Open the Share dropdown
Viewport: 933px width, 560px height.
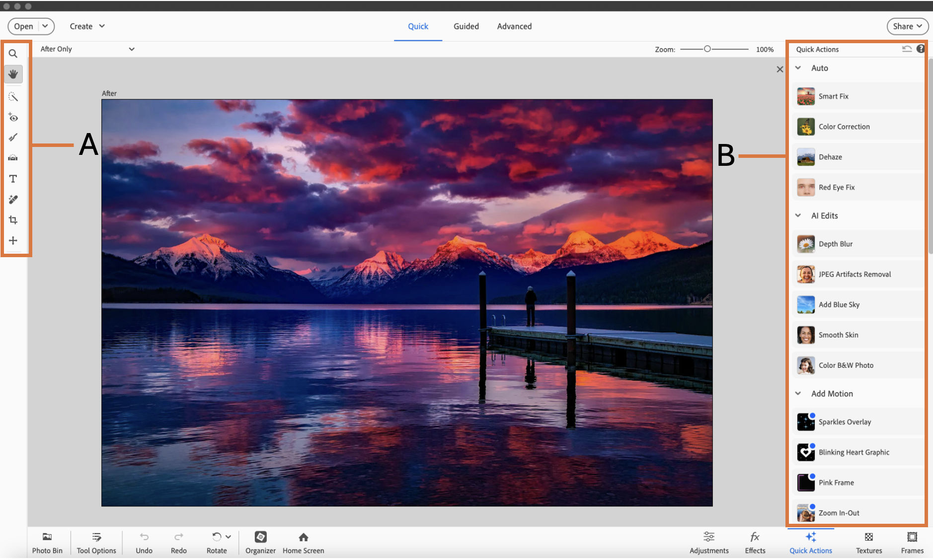(907, 26)
